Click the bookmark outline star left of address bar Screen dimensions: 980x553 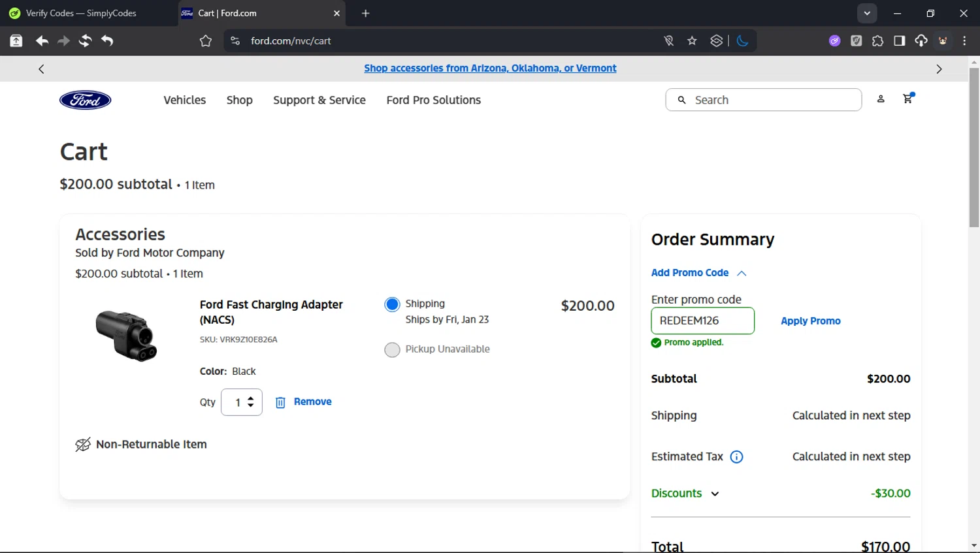(x=206, y=41)
